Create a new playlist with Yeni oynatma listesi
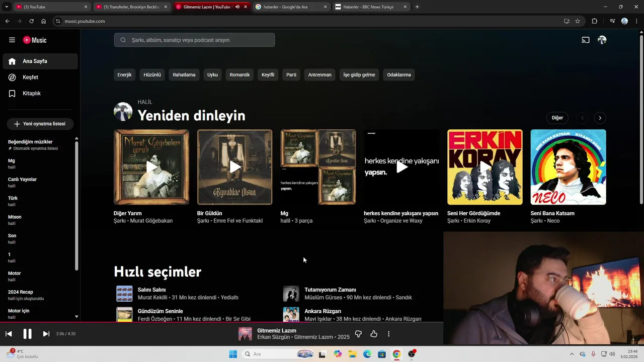Image resolution: width=644 pixels, height=362 pixels. [x=40, y=124]
